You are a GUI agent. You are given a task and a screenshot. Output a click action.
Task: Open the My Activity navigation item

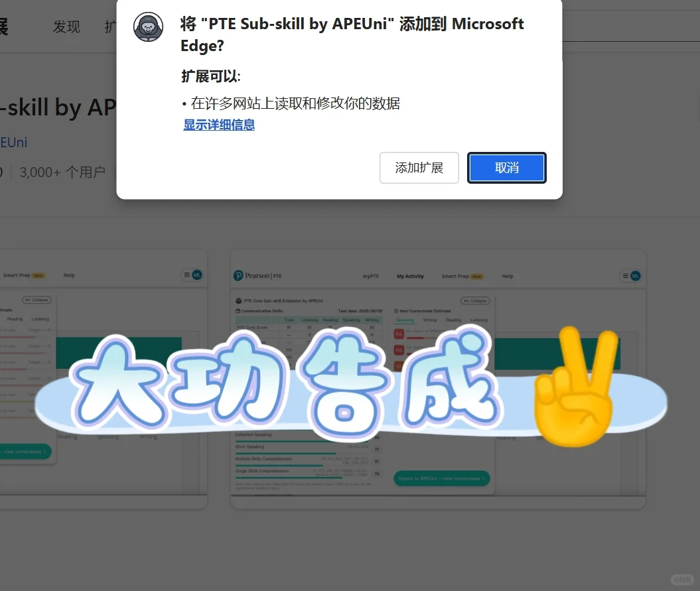410,277
